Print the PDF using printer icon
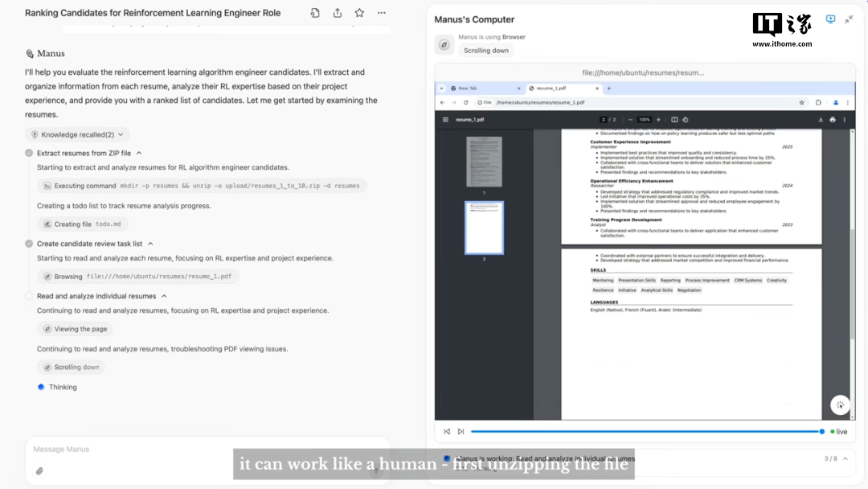This screenshot has height=489, width=868. [832, 120]
